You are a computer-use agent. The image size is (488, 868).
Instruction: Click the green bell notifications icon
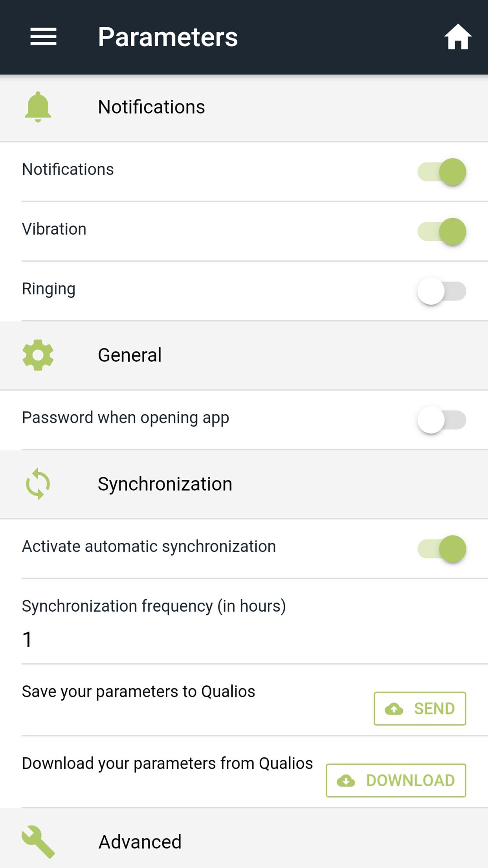38,107
